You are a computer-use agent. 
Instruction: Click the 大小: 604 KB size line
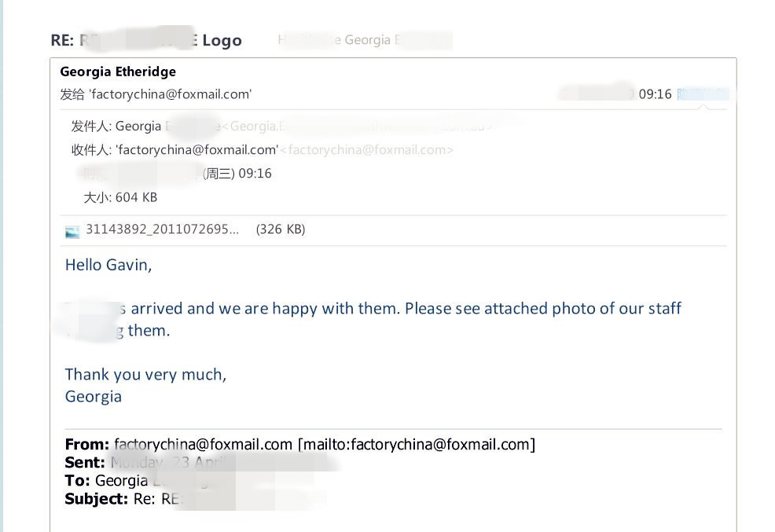[x=120, y=197]
